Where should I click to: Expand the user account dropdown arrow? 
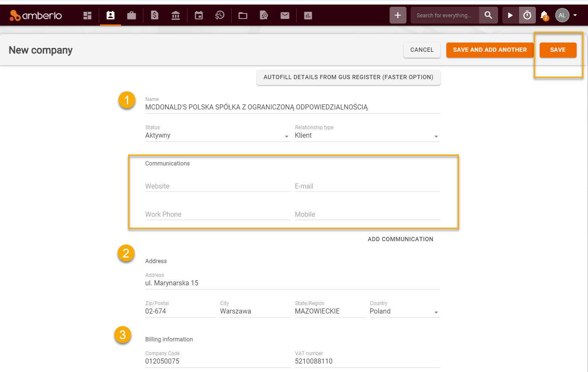pyautogui.click(x=575, y=16)
